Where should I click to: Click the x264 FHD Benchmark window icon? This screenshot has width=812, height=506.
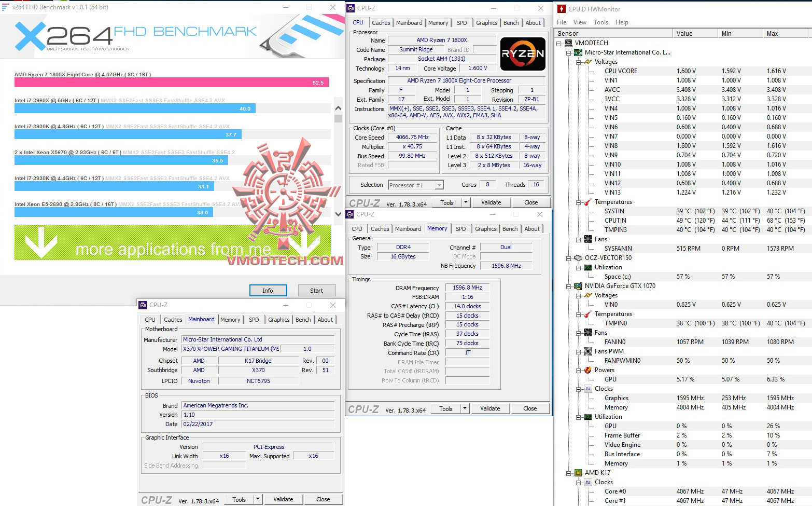(x=7, y=7)
